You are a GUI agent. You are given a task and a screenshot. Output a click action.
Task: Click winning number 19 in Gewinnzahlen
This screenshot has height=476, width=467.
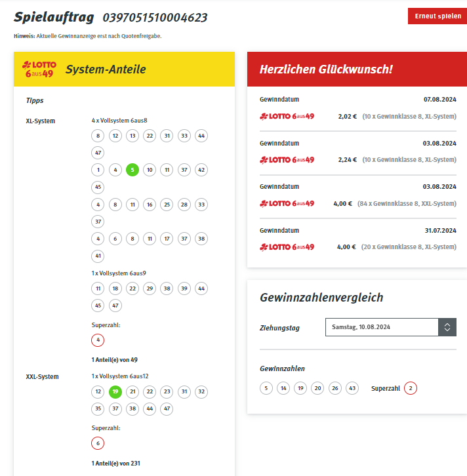[300, 388]
